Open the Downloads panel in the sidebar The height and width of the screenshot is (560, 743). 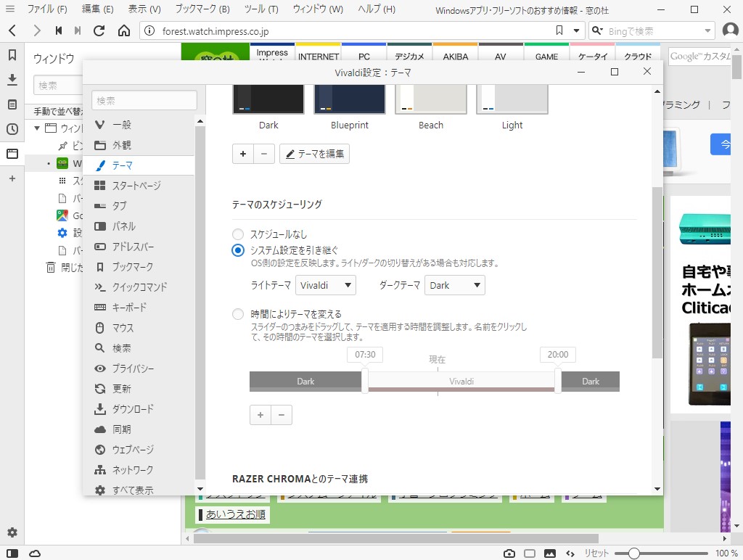coord(11,80)
